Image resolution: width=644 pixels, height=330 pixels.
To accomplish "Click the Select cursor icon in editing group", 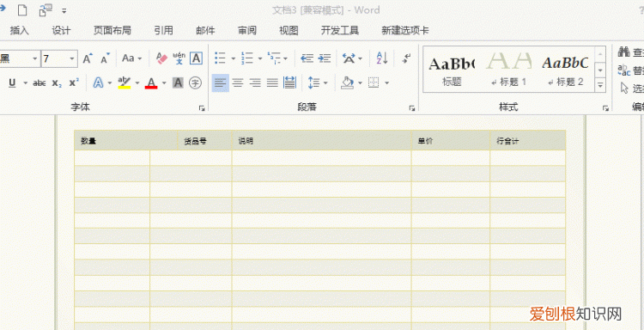I will pyautogui.click(x=624, y=88).
